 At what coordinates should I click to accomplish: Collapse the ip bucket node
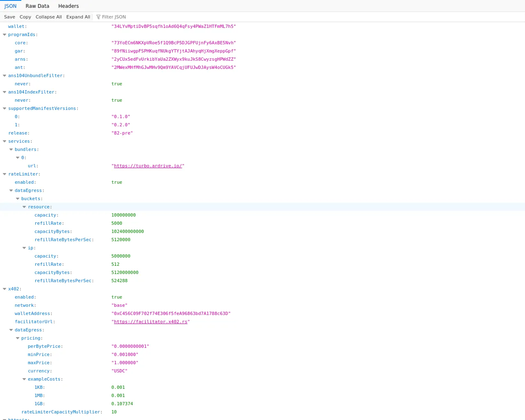coord(24,248)
